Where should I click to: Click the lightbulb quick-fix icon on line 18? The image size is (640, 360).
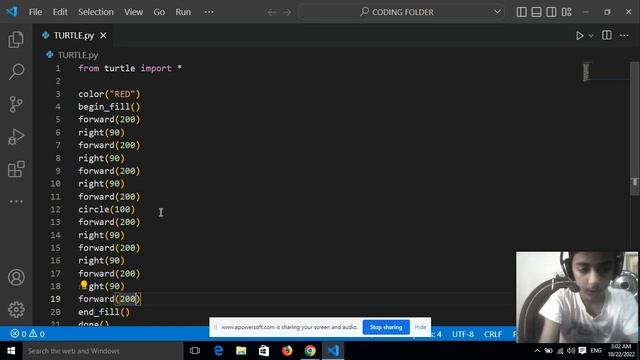pos(84,284)
